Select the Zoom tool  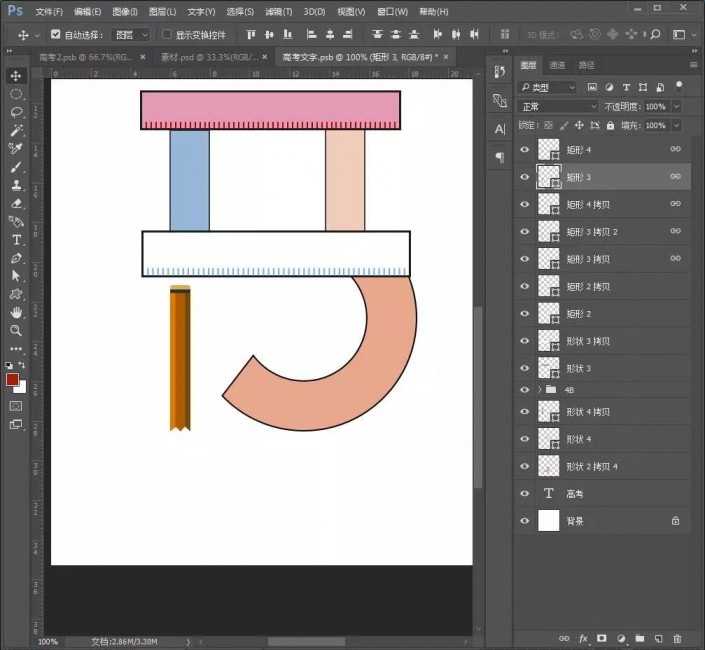click(x=16, y=331)
